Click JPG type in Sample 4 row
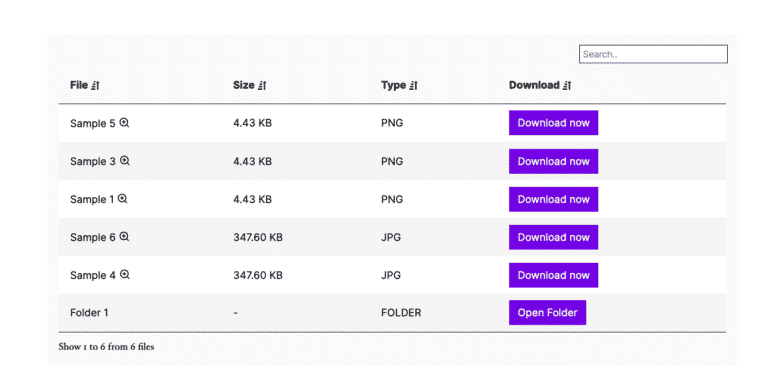768x375 pixels. click(391, 275)
